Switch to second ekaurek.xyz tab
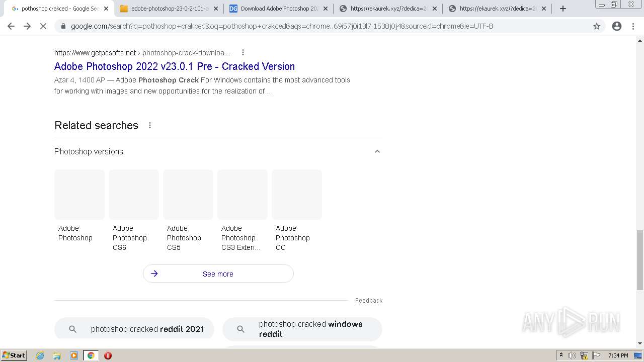 pos(497,9)
